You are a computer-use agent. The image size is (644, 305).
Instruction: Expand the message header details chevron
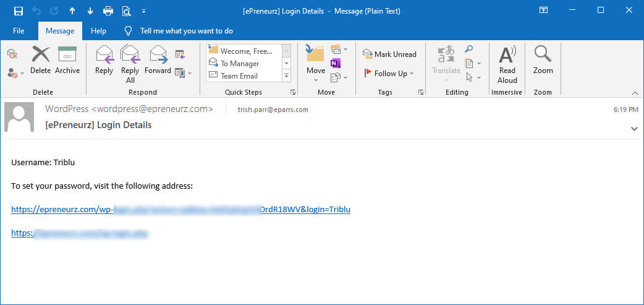[634, 129]
